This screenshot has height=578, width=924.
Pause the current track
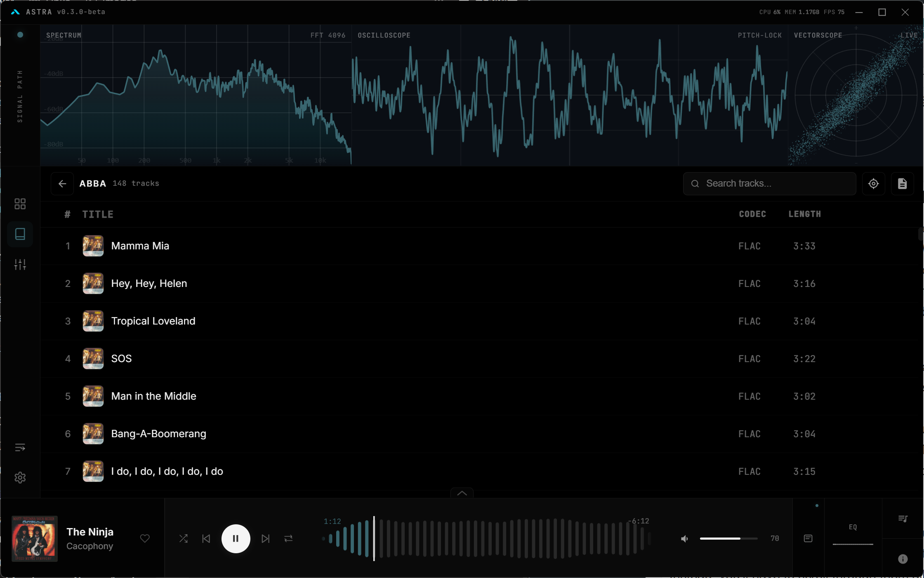(x=236, y=539)
